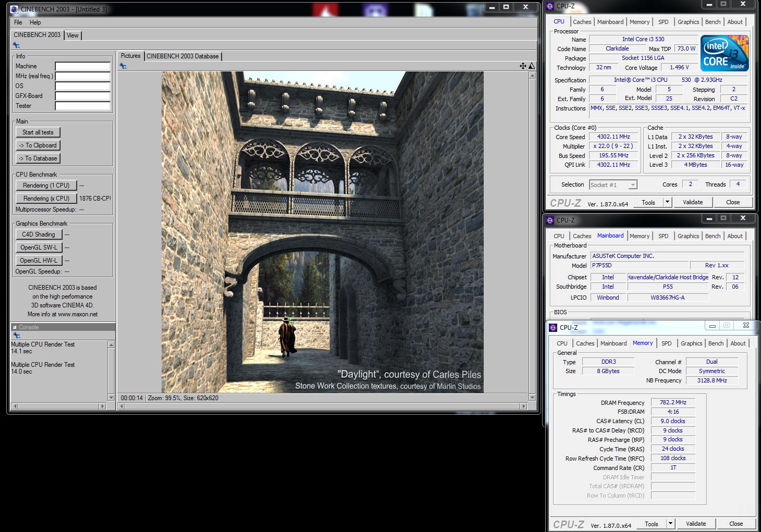
Task: Select the CINEBENCH 2003 Database tab
Action: click(x=182, y=56)
